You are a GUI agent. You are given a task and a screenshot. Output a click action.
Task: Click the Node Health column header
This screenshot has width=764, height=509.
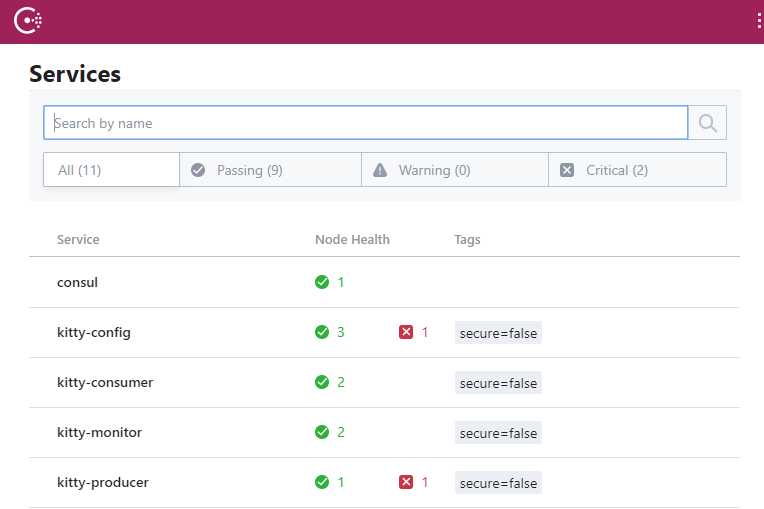click(352, 240)
